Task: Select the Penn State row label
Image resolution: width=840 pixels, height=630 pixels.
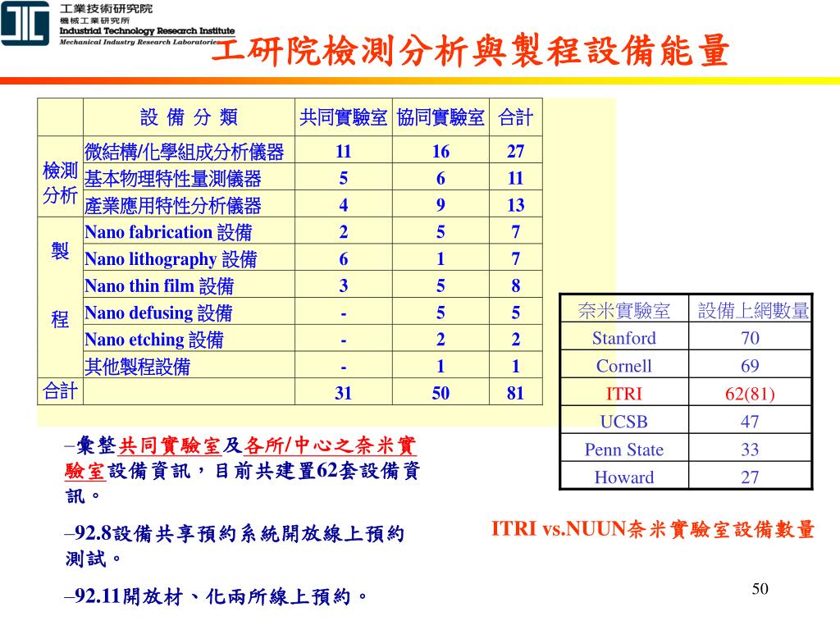Action: coord(624,450)
